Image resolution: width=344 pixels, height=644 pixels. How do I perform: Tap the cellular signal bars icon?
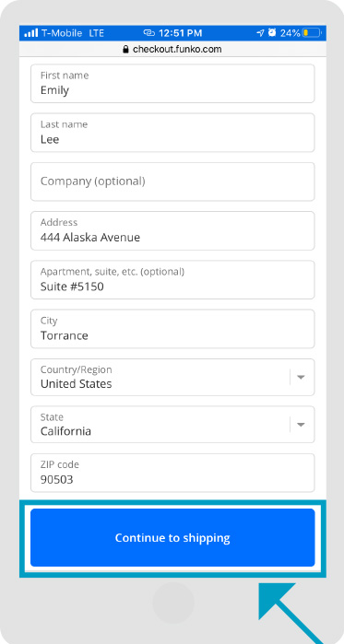30,33
